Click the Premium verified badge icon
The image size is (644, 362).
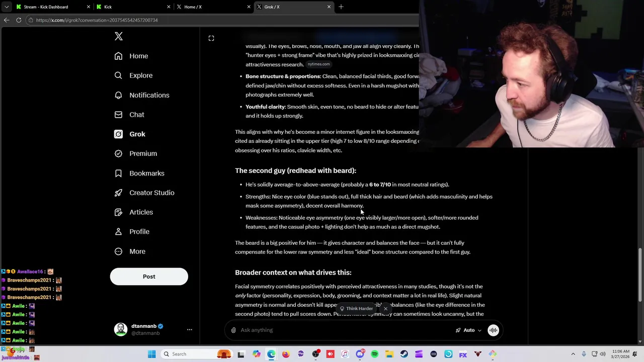118,153
